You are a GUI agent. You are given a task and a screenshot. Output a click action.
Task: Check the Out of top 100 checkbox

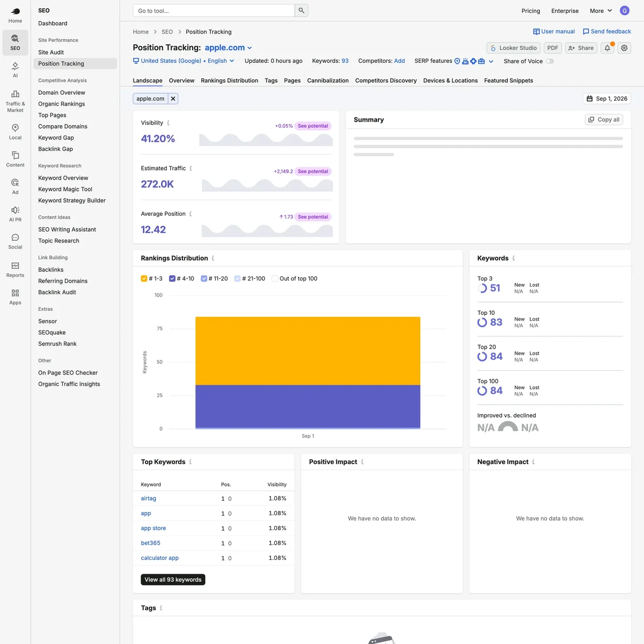275,279
